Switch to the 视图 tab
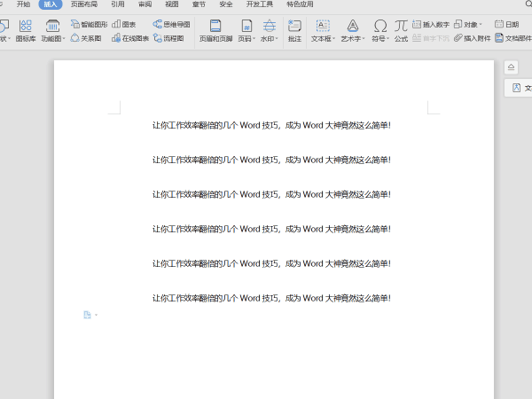 (x=172, y=4)
